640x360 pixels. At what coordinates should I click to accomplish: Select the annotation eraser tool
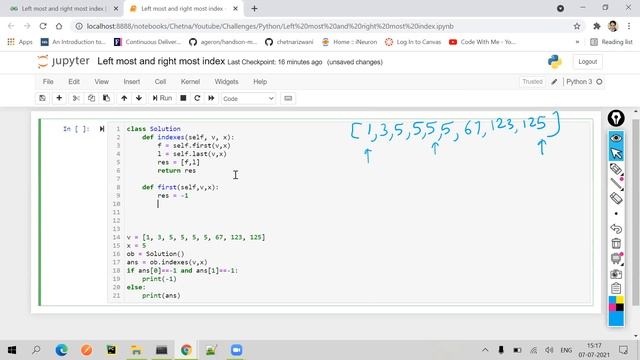coord(616,199)
